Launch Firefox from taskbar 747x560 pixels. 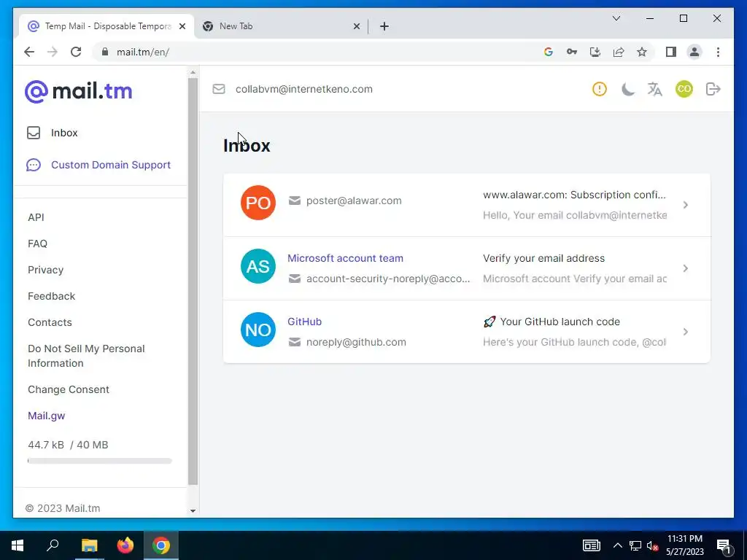click(125, 545)
